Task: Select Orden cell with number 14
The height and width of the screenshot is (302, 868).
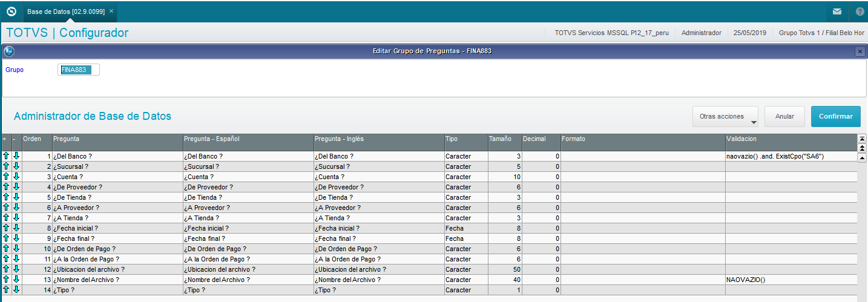Action: pyautogui.click(x=37, y=290)
